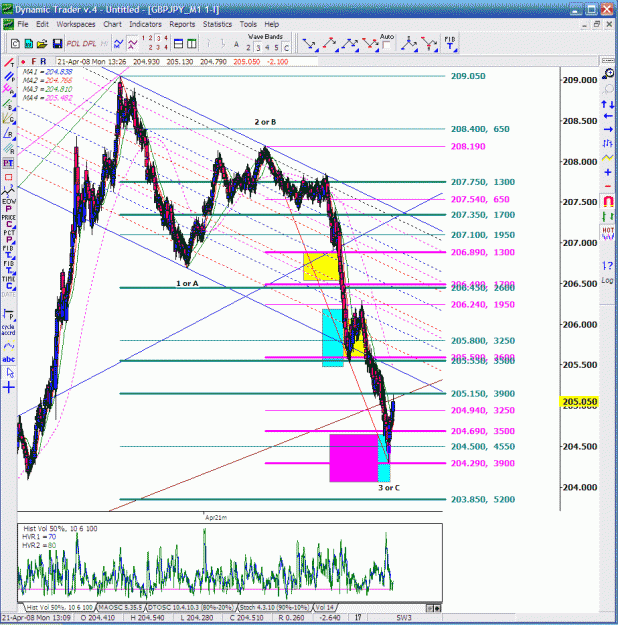Click the PDL toolbar button

pyautogui.click(x=73, y=44)
